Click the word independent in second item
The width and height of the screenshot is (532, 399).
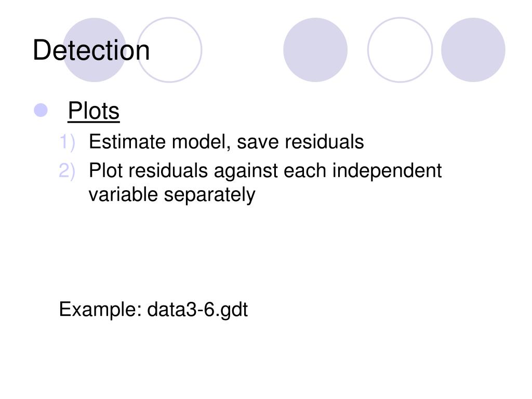pos(387,171)
